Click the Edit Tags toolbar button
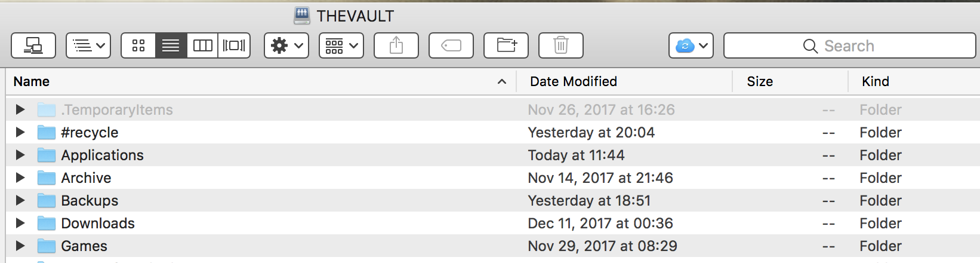 (x=451, y=45)
